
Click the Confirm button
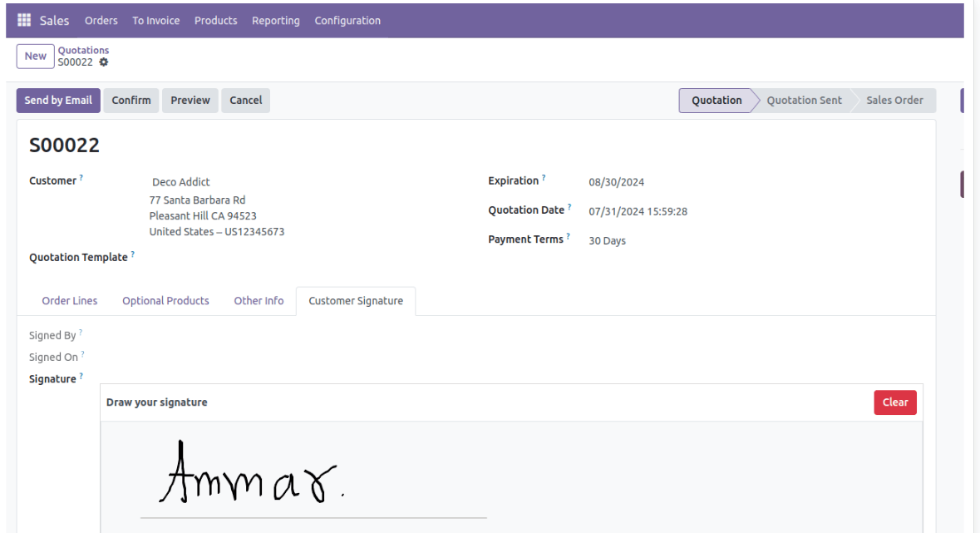pos(131,100)
